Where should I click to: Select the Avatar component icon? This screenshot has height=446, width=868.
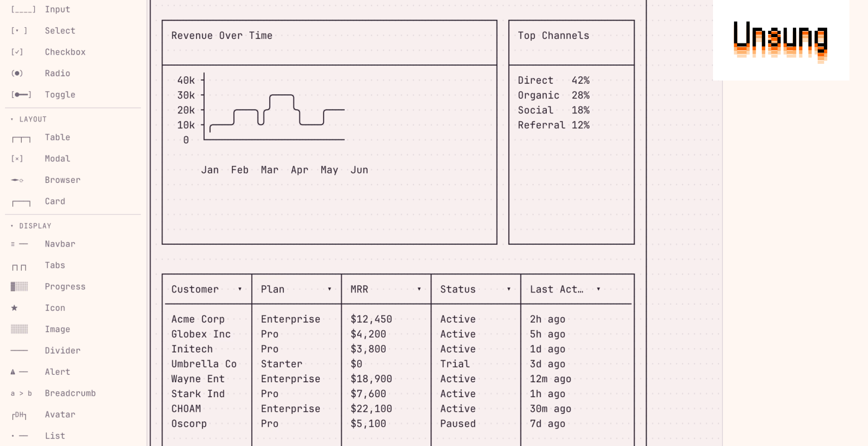[x=19, y=414]
